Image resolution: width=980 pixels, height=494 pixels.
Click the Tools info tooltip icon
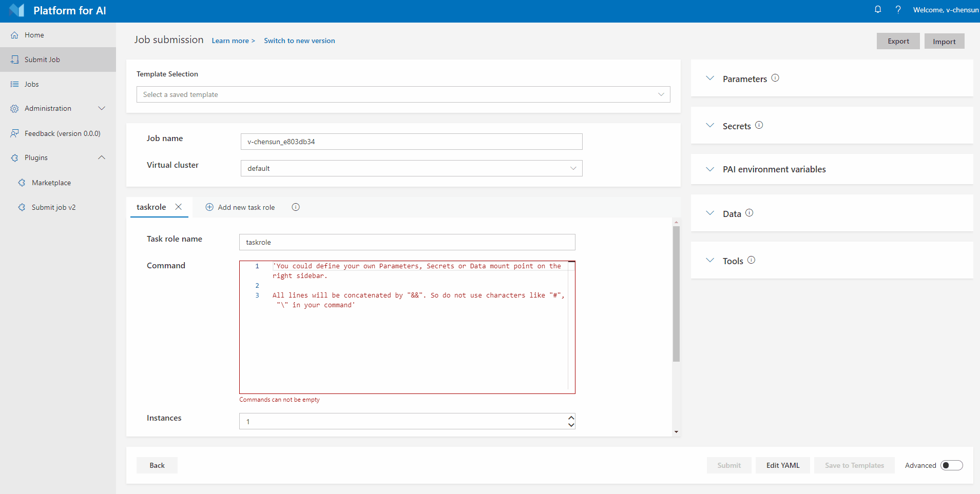751,260
